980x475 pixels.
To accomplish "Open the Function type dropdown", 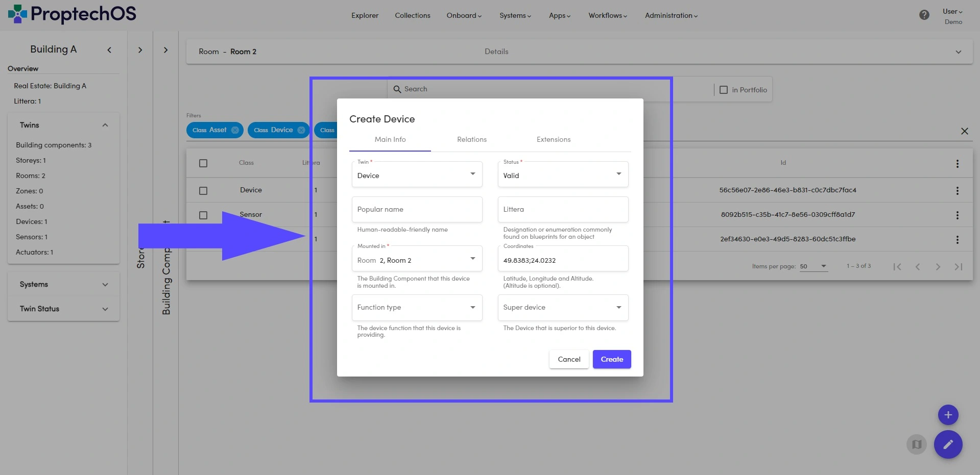I will click(417, 308).
